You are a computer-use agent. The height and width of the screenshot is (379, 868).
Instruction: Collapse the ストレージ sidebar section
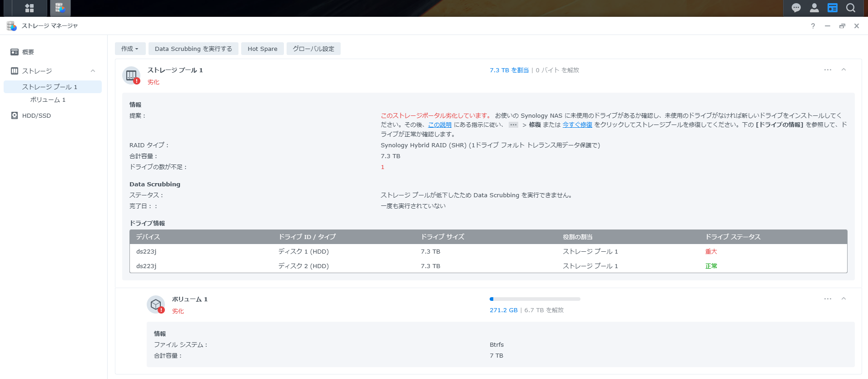(x=93, y=71)
